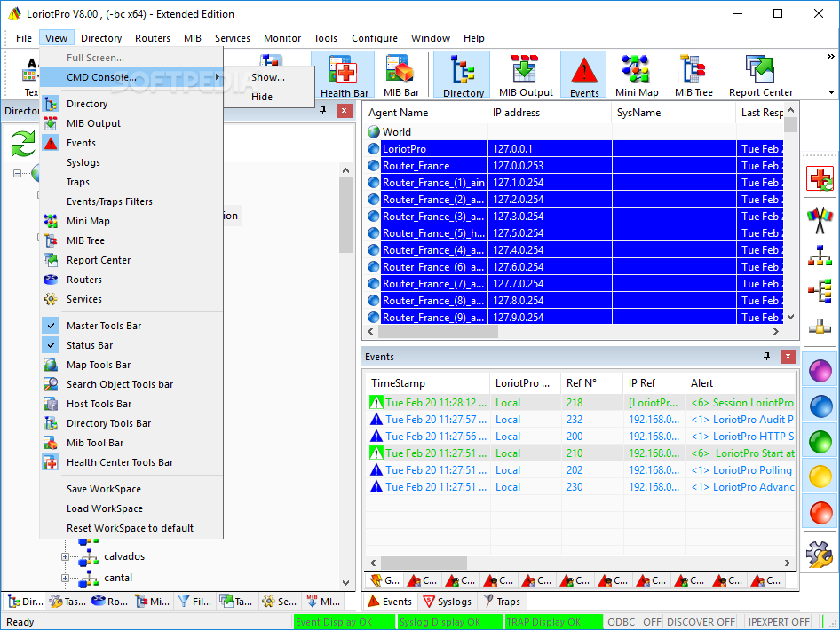840x630 pixels.
Task: Select Hide in CMD Console submenu
Action: [x=268, y=97]
